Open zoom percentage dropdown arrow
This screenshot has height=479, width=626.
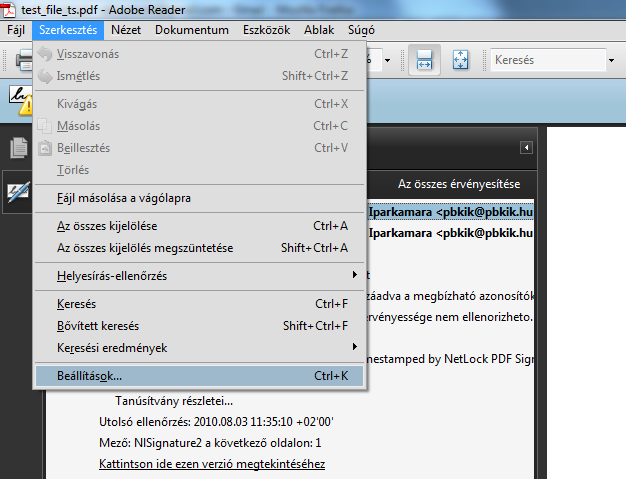coord(387,60)
